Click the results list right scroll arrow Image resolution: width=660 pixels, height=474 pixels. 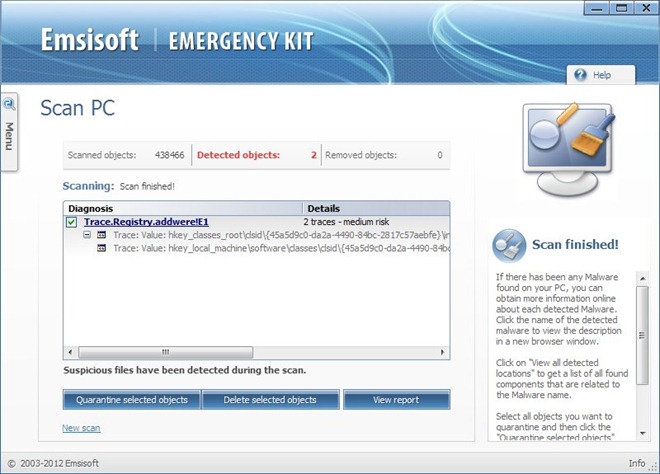tap(442, 352)
